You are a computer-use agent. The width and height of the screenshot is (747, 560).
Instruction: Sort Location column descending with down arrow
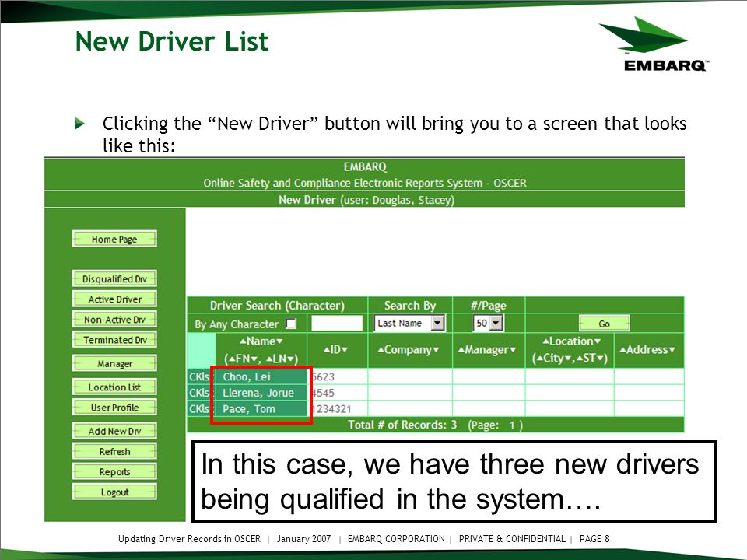(598, 341)
